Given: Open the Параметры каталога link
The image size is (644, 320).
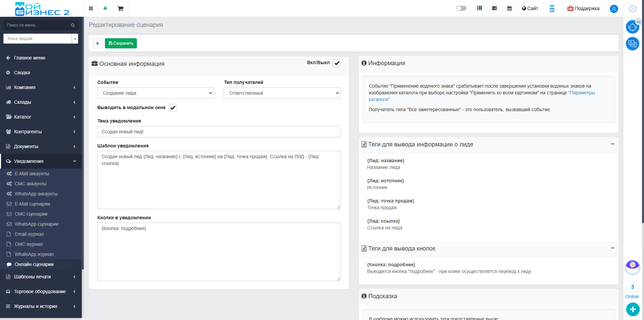Looking at the screenshot, I should [x=581, y=93].
